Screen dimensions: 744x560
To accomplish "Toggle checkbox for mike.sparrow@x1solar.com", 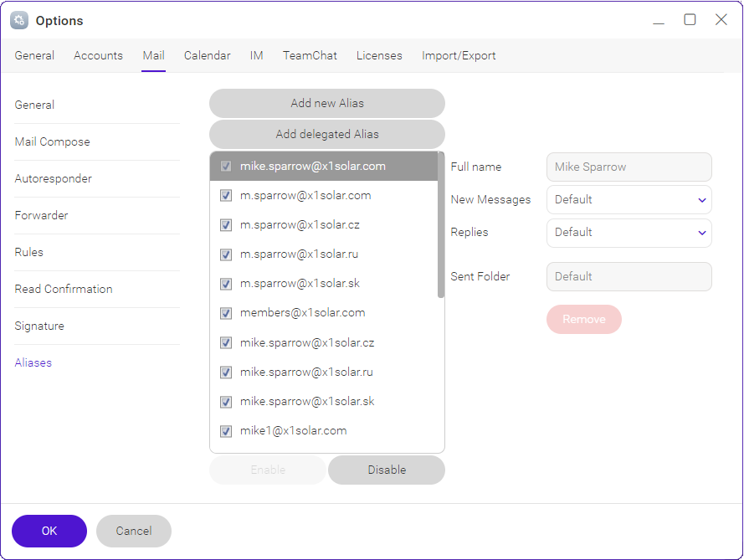I will tap(226, 166).
